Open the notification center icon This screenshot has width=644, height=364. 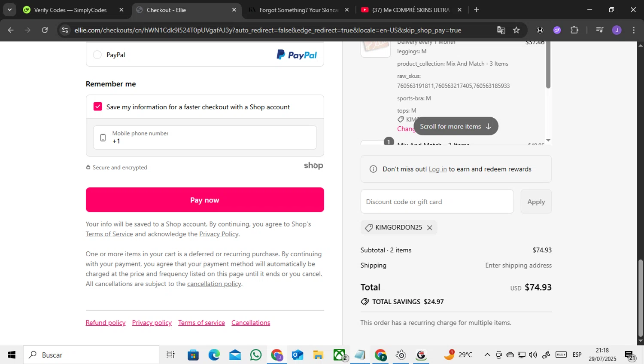[x=630, y=355]
